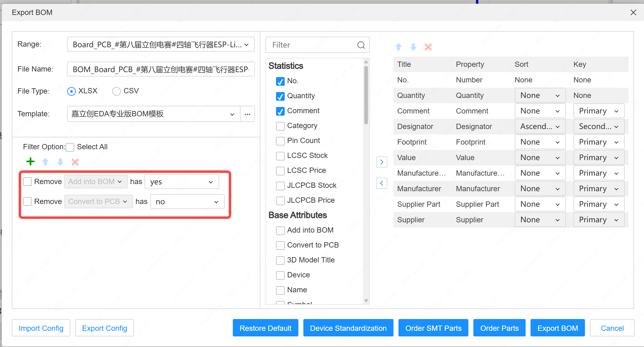Open the Footprint Key dropdown

(x=599, y=142)
